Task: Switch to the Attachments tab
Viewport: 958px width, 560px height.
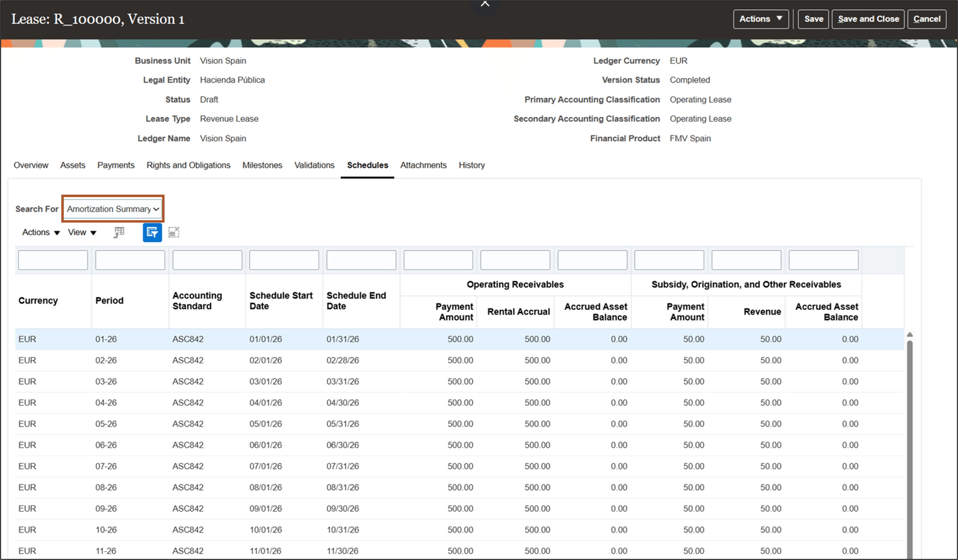Action: pyautogui.click(x=423, y=165)
